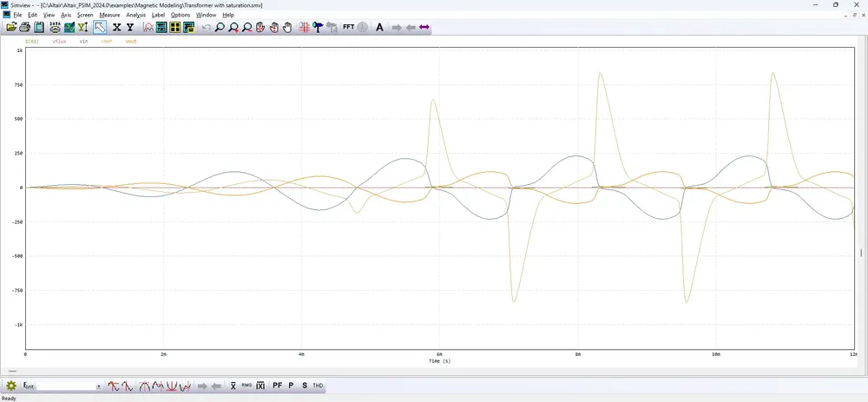Open the Axis menu

point(66,15)
